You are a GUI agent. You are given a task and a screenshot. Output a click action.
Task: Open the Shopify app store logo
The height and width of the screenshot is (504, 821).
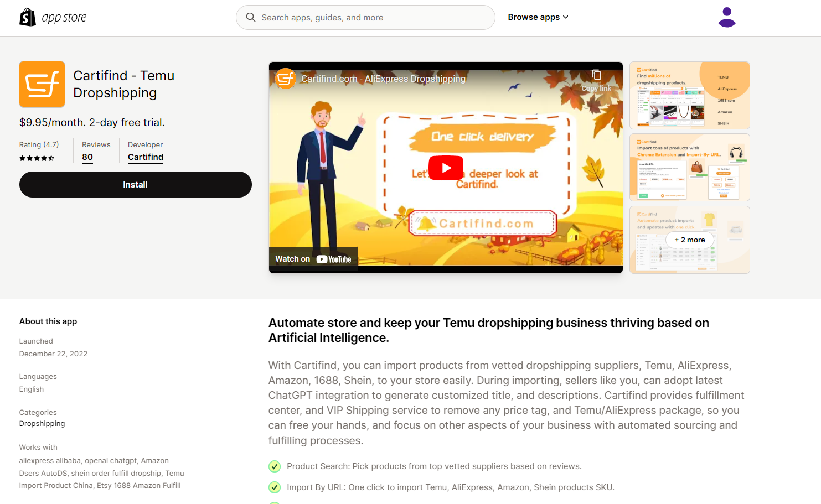tap(53, 17)
